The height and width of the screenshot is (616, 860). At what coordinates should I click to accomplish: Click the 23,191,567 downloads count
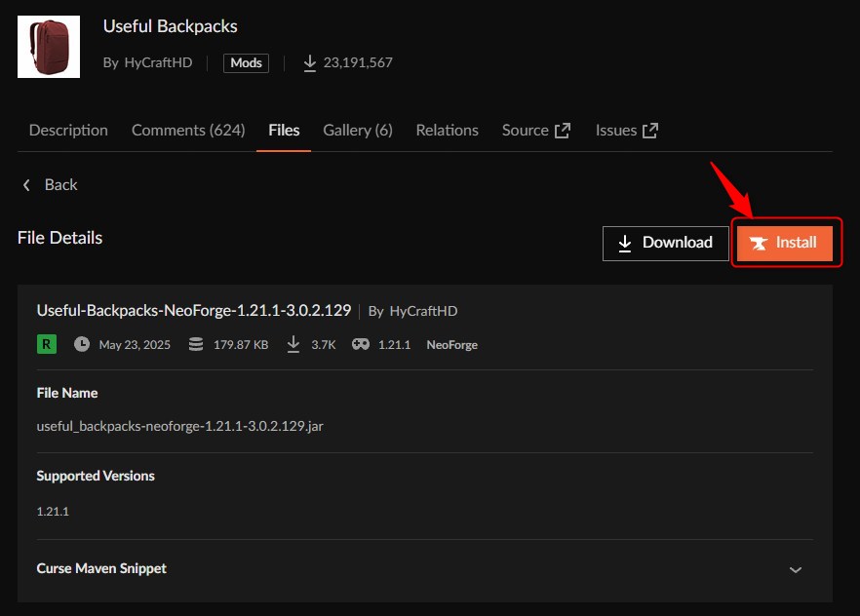coord(358,62)
